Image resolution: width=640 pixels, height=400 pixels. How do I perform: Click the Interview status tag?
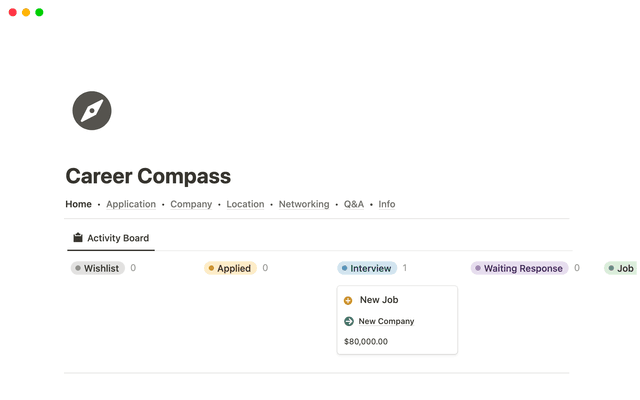[367, 268]
